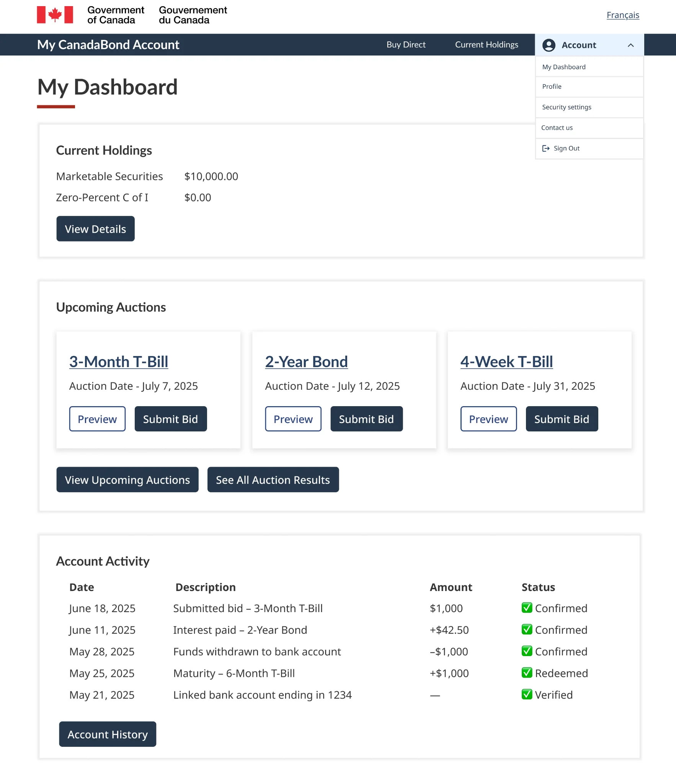This screenshot has width=676, height=784.
Task: Preview the 4-Week T-Bill auction
Action: pos(488,419)
